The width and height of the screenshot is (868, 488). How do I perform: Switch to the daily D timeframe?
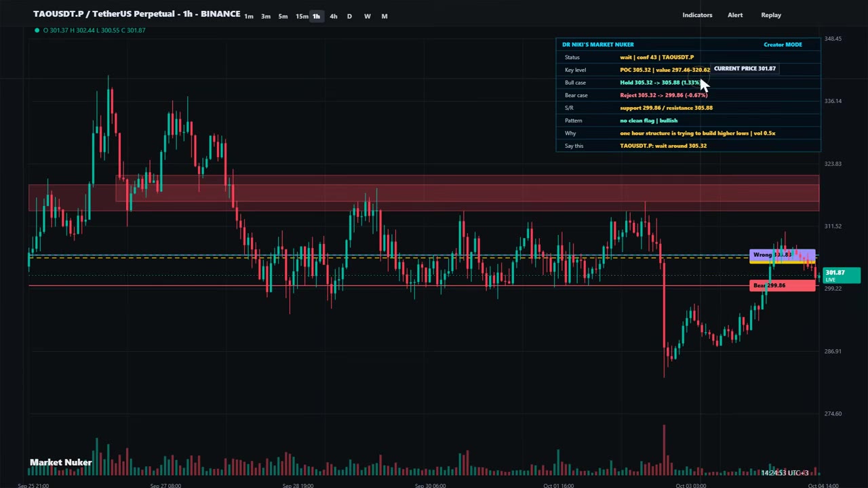[349, 16]
